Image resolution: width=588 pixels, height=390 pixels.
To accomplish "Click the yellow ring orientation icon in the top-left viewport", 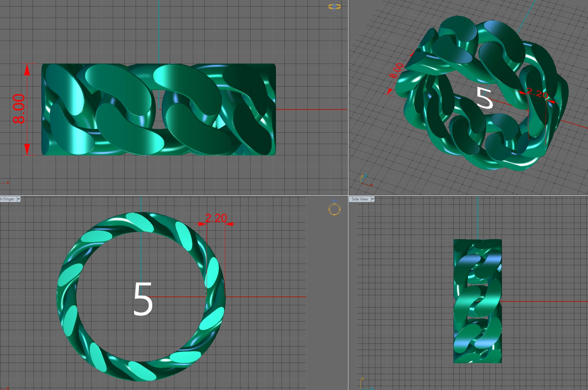I will (335, 6).
